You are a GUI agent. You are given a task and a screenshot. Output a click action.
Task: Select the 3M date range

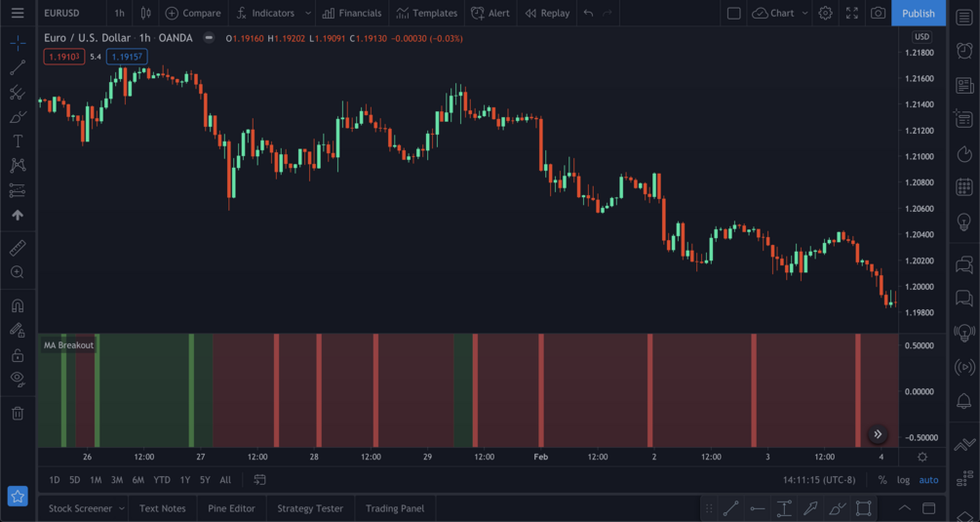click(x=117, y=480)
